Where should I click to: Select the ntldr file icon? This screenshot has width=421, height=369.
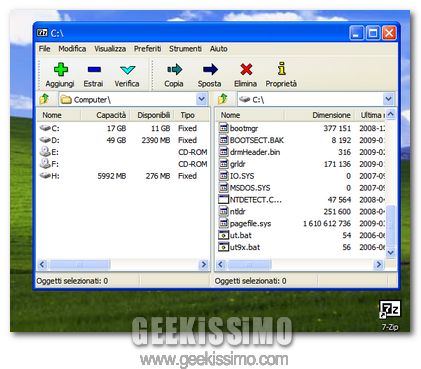tap(223, 211)
